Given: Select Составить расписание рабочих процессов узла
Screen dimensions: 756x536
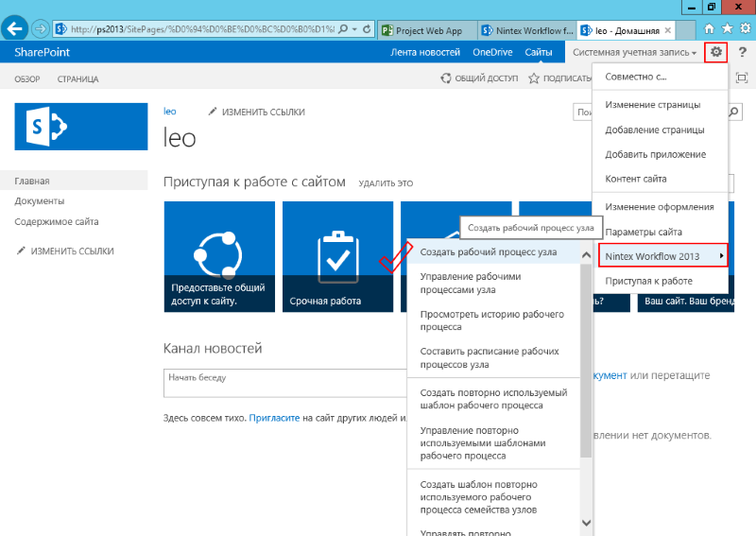Looking at the screenshot, I should [493, 357].
